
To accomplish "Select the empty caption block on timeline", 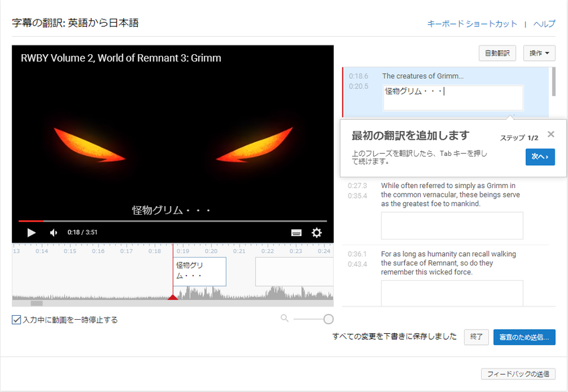I will coord(294,272).
